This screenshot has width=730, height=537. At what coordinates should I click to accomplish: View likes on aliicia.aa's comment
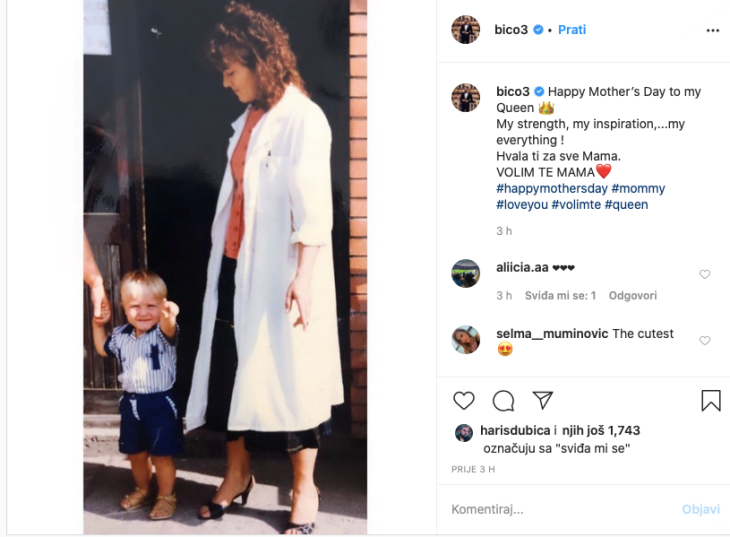[x=560, y=296]
